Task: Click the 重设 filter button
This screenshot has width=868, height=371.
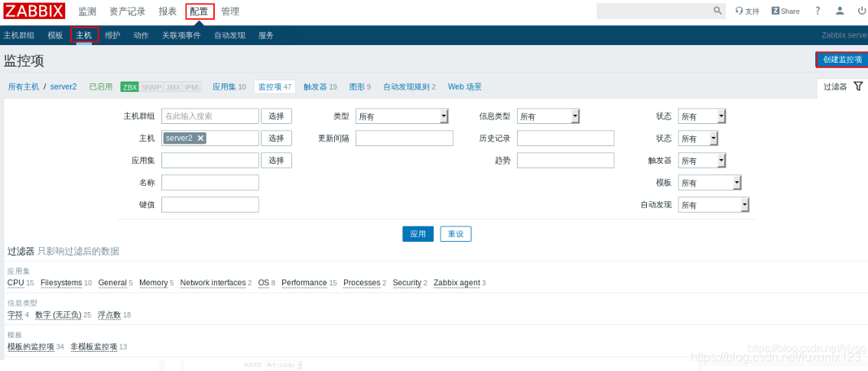Action: tap(456, 233)
